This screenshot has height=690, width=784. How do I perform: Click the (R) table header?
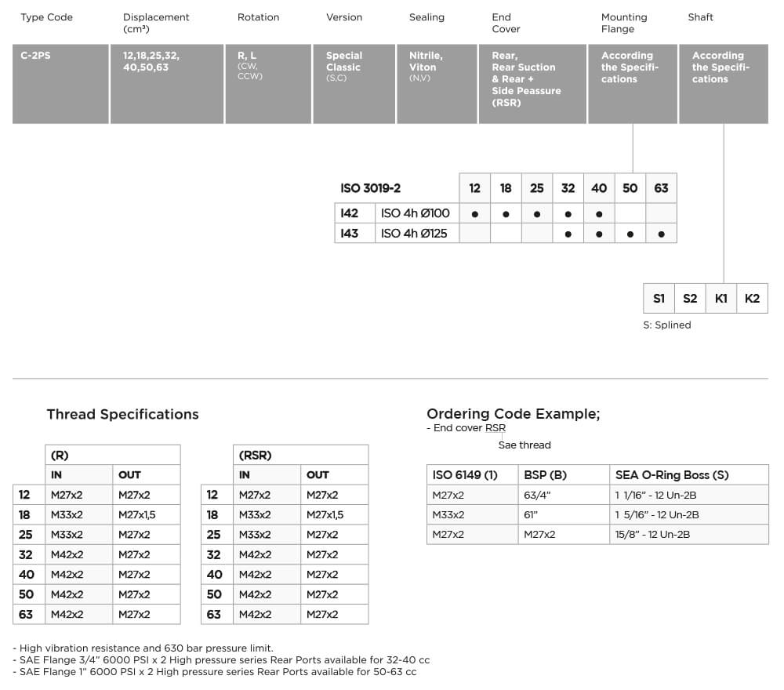click(x=112, y=455)
